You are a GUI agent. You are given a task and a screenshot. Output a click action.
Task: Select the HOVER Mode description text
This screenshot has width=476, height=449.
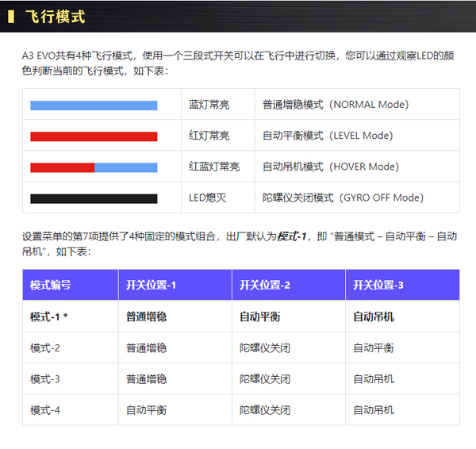(x=330, y=167)
